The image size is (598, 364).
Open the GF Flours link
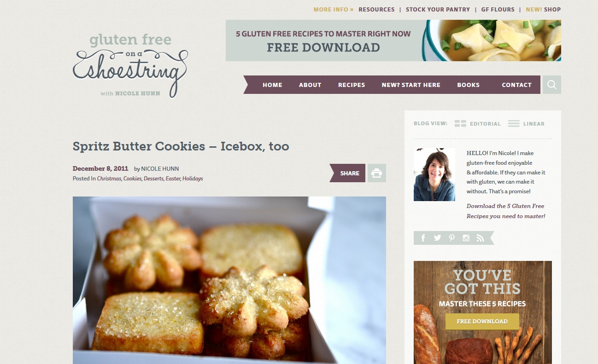tap(498, 9)
